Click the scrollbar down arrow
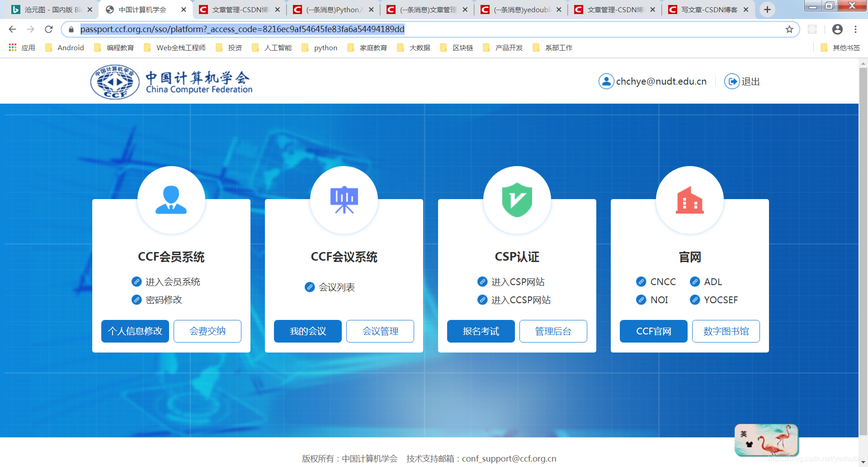868x467 pixels. 863,462
